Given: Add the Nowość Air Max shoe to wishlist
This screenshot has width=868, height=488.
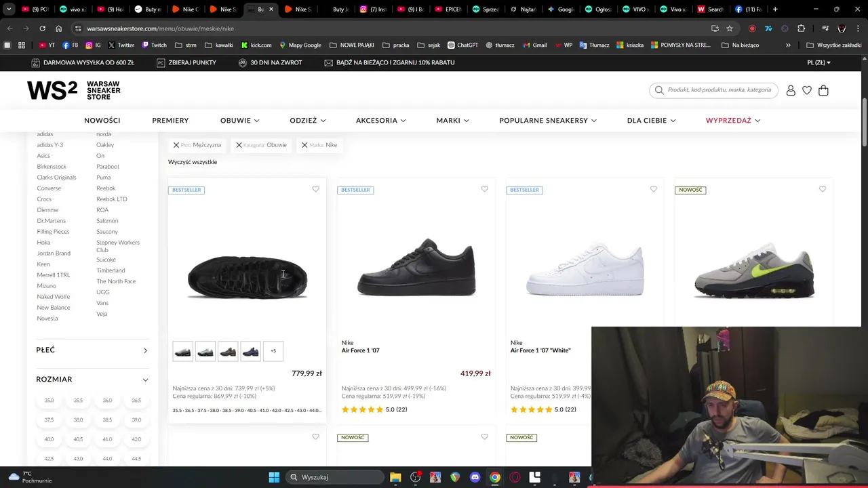Looking at the screenshot, I should click(822, 189).
